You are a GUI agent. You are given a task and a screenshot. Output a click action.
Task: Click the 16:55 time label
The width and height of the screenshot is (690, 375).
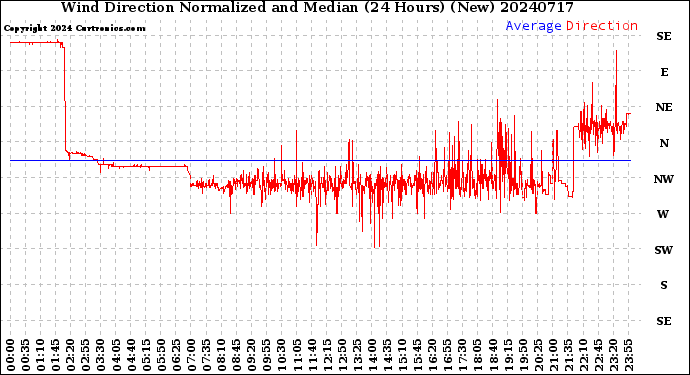(448, 356)
